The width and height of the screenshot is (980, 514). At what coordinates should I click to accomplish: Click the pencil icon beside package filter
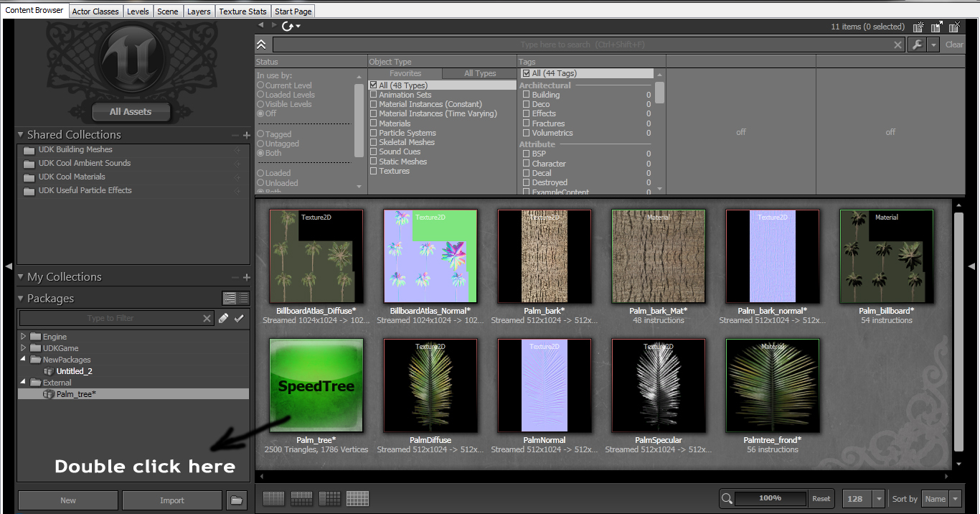(224, 318)
